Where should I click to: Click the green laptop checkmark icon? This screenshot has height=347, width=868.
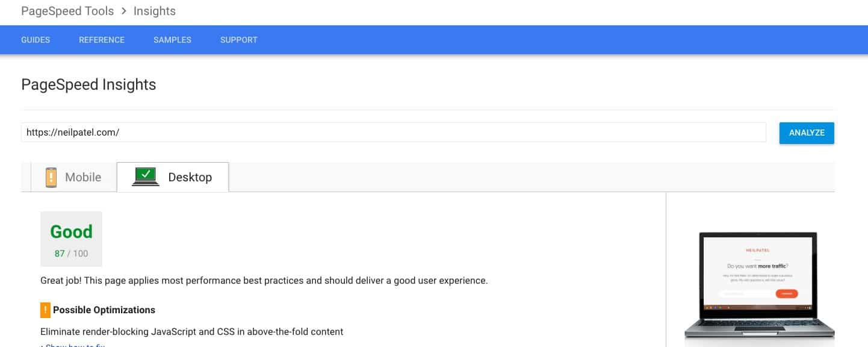click(x=145, y=177)
